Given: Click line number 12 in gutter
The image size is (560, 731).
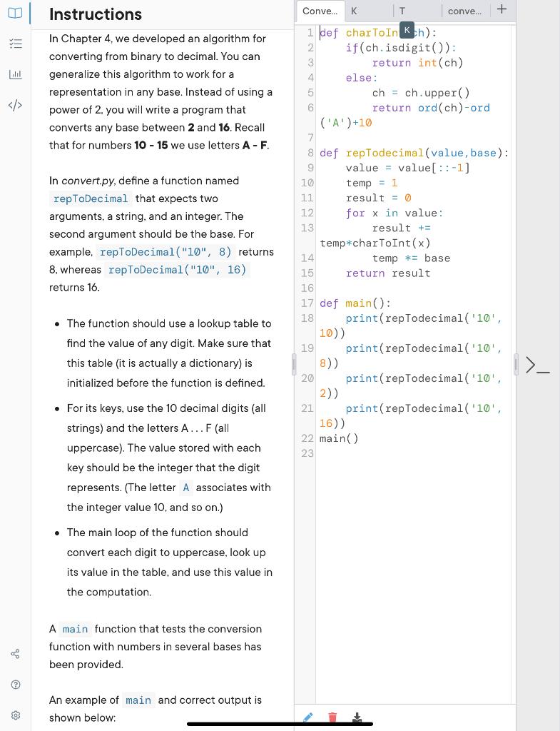Looking at the screenshot, I should (307, 213).
